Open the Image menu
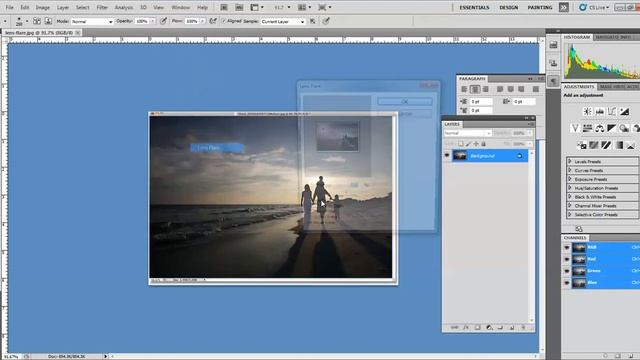640x360 pixels. (42, 7)
